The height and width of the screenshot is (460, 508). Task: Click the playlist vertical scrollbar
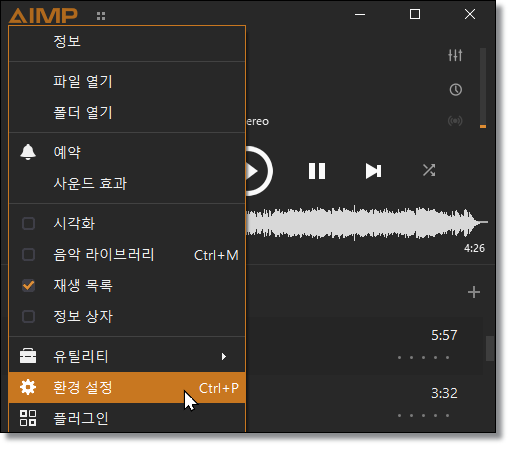coord(490,348)
